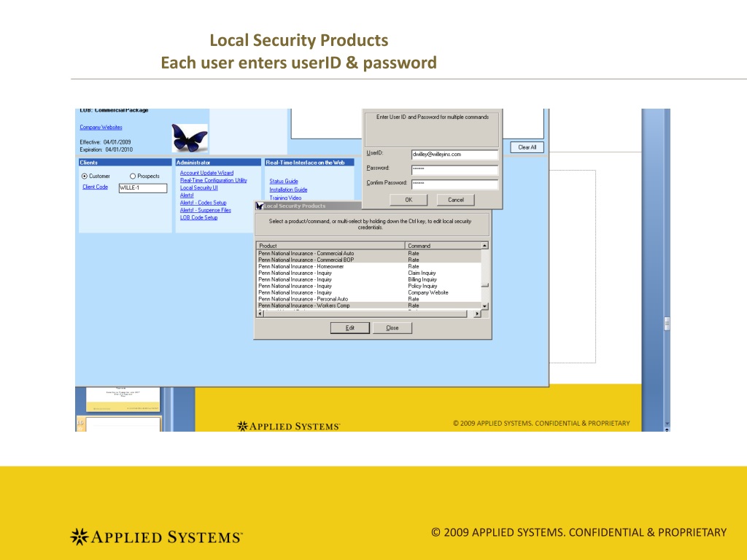Open LOB Code Setup link
Image resolution: width=747 pixels, height=560 pixels.
(198, 217)
